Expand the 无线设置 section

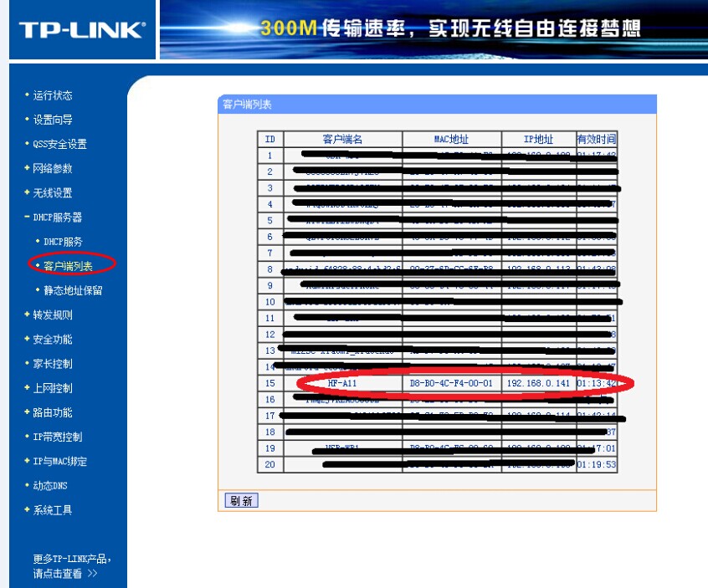tap(53, 192)
